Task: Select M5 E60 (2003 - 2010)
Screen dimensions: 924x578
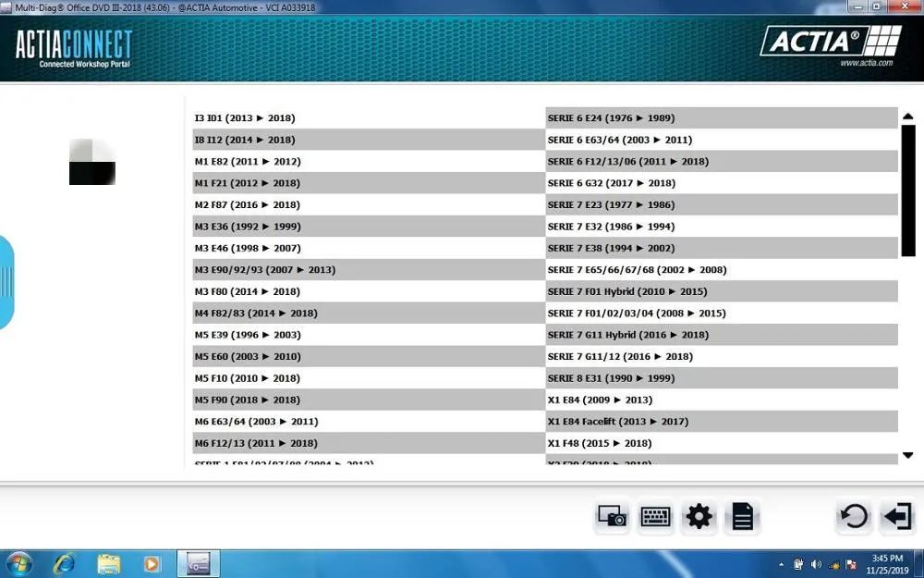Action: [x=369, y=356]
